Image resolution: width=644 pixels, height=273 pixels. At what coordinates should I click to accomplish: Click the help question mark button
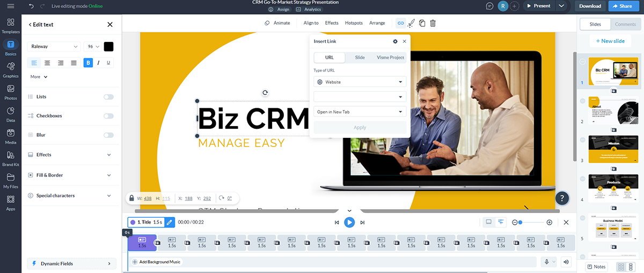pos(561,198)
